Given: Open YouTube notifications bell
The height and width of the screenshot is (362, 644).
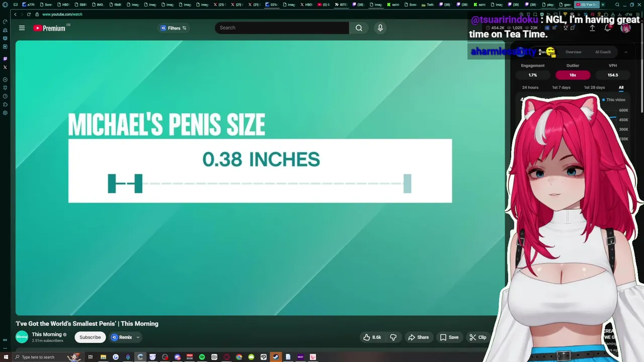Looking at the screenshot, I should coord(607,28).
